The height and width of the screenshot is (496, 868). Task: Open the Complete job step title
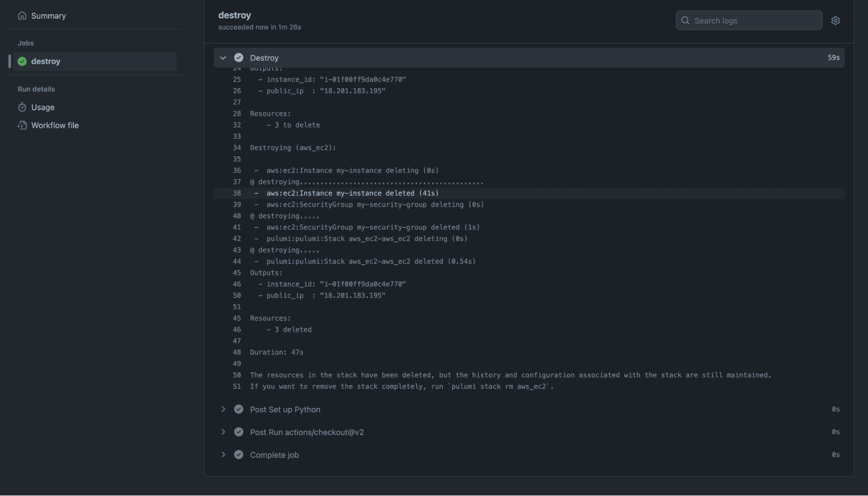pos(274,455)
